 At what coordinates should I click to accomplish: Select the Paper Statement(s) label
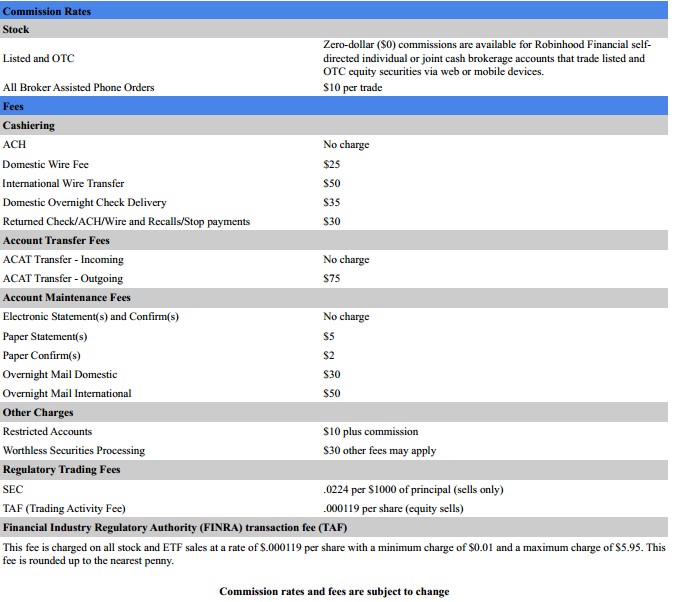[x=45, y=337]
